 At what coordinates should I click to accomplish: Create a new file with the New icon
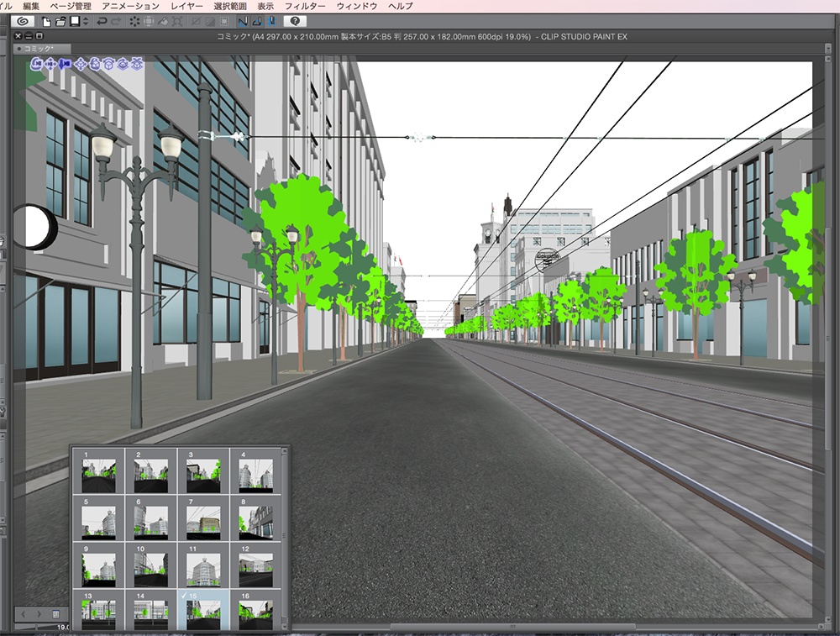(x=47, y=21)
